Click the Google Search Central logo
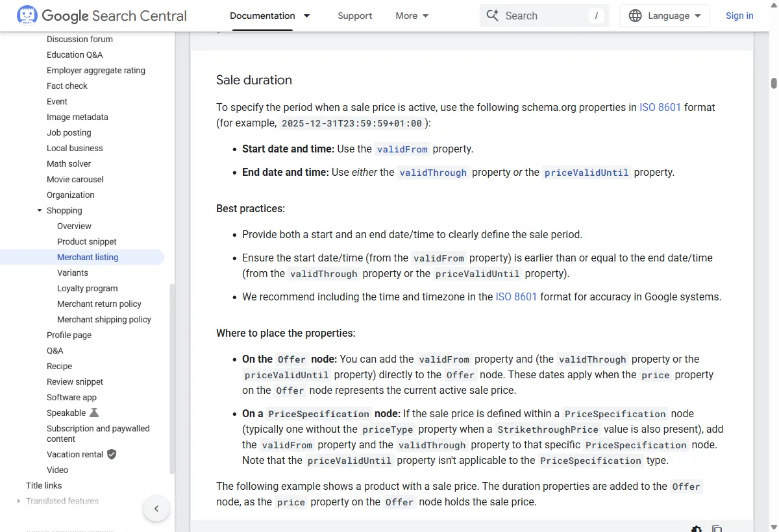Viewport: 779px width, 532px height. point(102,16)
